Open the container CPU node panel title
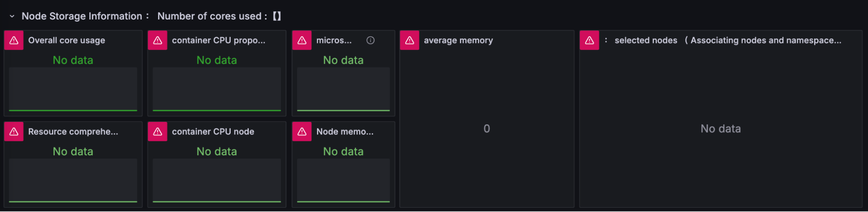The image size is (868, 212). [213, 132]
